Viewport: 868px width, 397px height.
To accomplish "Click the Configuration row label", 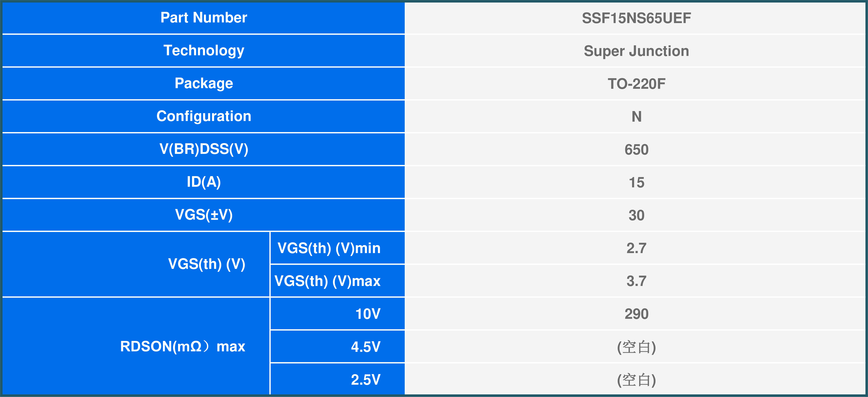I will 204,116.
